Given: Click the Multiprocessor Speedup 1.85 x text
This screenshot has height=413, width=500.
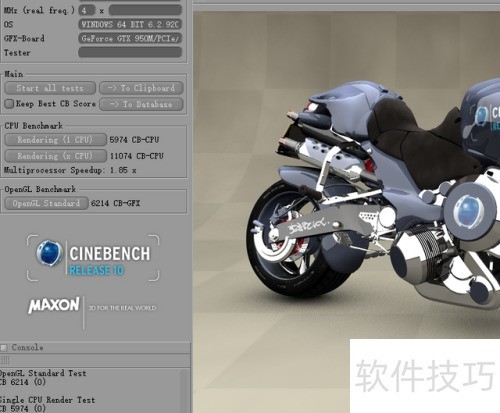Looking at the screenshot, I should pyautogui.click(x=70, y=170).
